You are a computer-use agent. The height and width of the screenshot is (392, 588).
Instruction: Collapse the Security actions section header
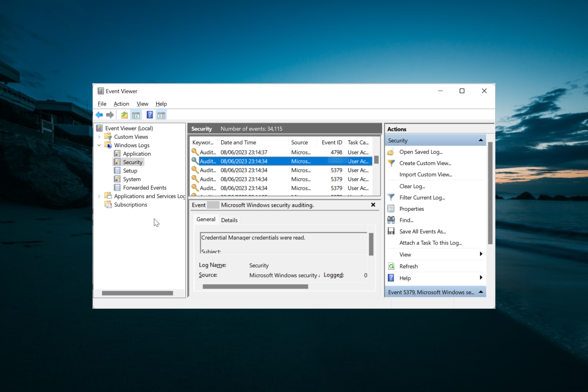(x=481, y=140)
